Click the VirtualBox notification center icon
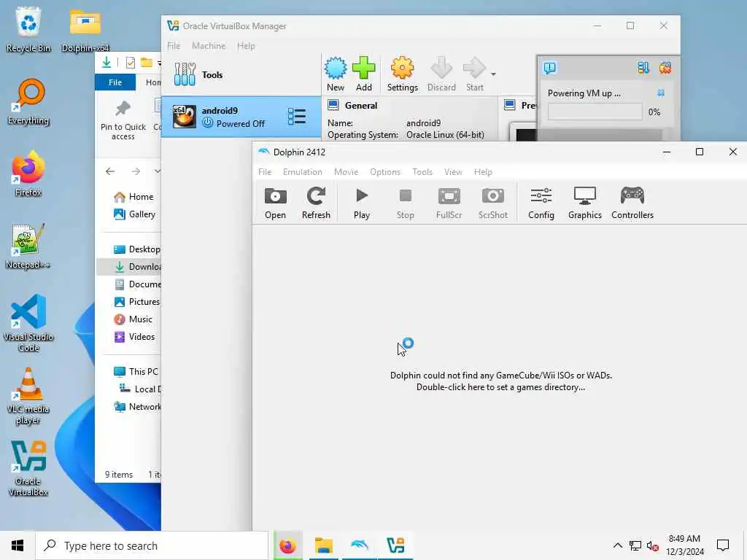 click(549, 68)
